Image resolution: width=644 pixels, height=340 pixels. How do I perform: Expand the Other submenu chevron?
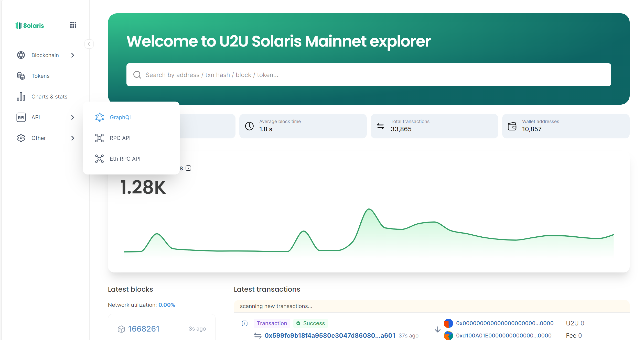pyautogui.click(x=73, y=138)
